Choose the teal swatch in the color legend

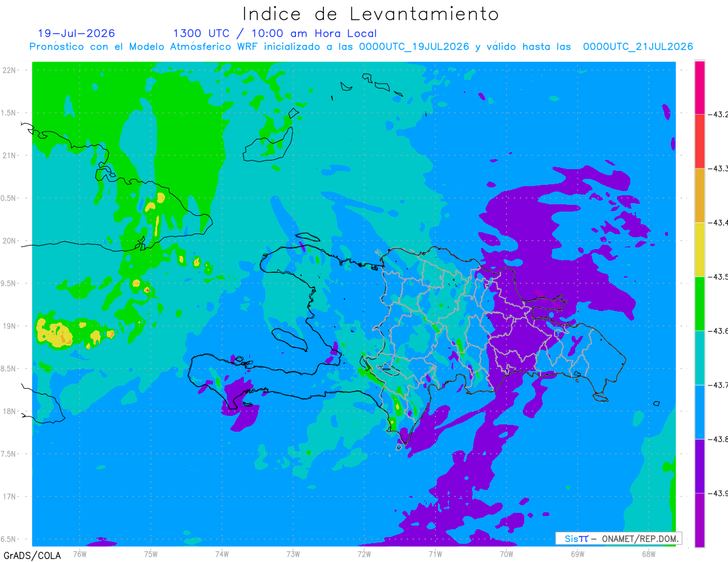pos(699,358)
